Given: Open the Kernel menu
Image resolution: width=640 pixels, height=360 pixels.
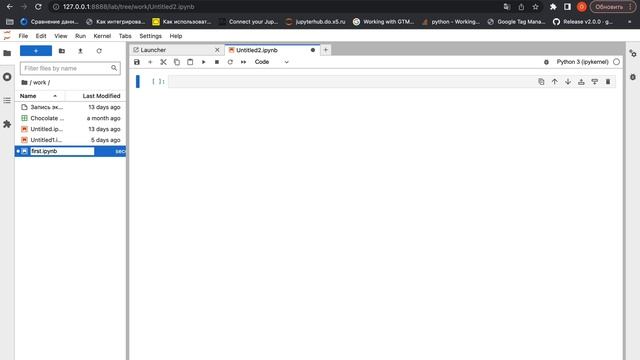Looking at the screenshot, I should tap(102, 36).
